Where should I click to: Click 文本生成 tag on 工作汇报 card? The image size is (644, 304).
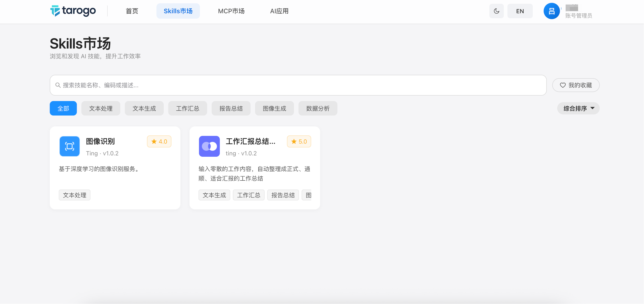pos(214,195)
